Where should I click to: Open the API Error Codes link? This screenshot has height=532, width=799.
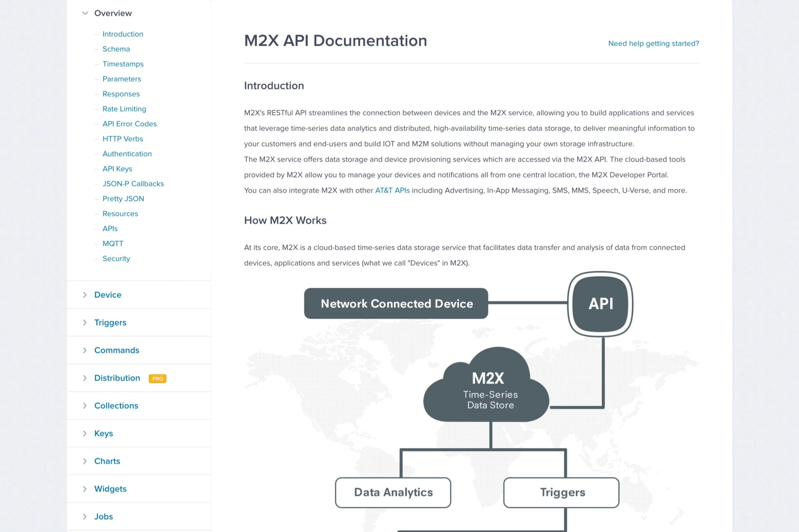pyautogui.click(x=129, y=124)
